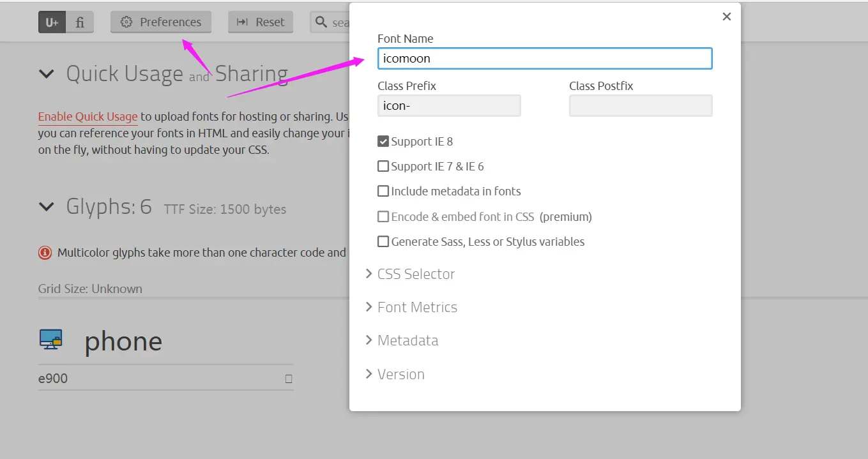This screenshot has width=868, height=459.
Task: Click the fi ligatures toggle button
Action: [80, 22]
